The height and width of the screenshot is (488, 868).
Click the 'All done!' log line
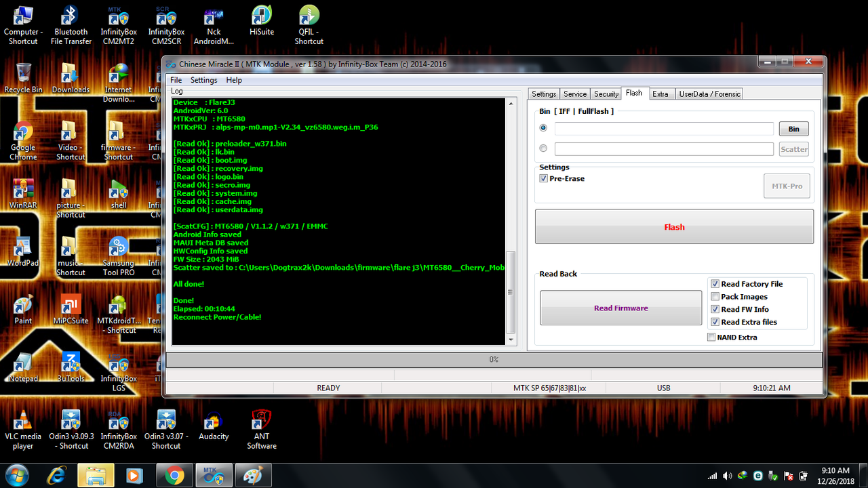pyautogui.click(x=189, y=284)
